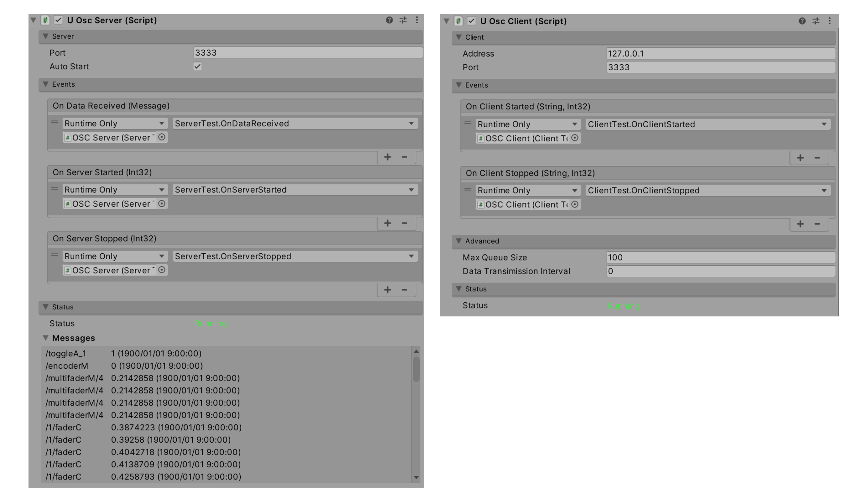Add listener to On Server Started event
The height and width of the screenshot is (504, 867).
point(387,223)
